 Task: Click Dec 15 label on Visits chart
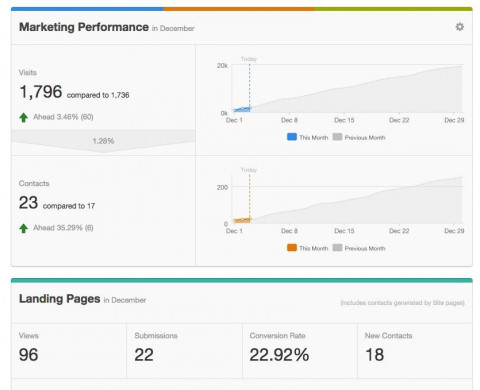[x=344, y=120]
